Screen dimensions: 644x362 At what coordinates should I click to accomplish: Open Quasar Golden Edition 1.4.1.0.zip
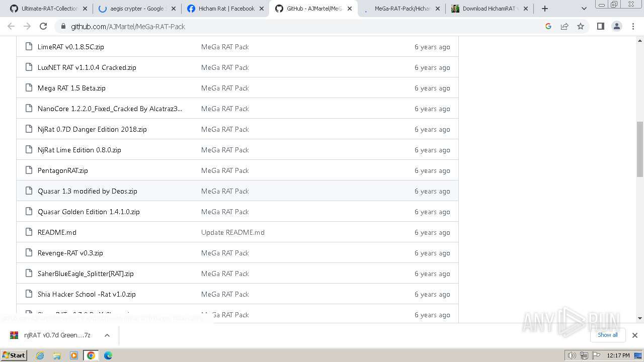tap(89, 212)
